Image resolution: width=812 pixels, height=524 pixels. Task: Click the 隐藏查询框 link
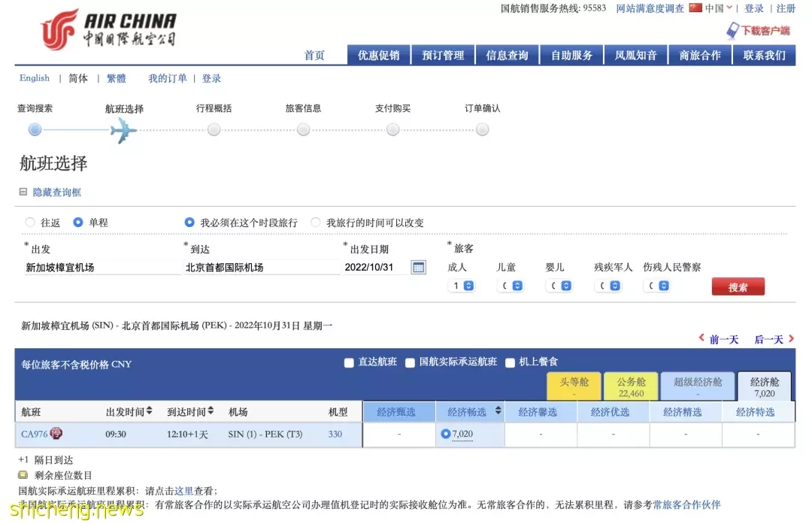click(57, 192)
